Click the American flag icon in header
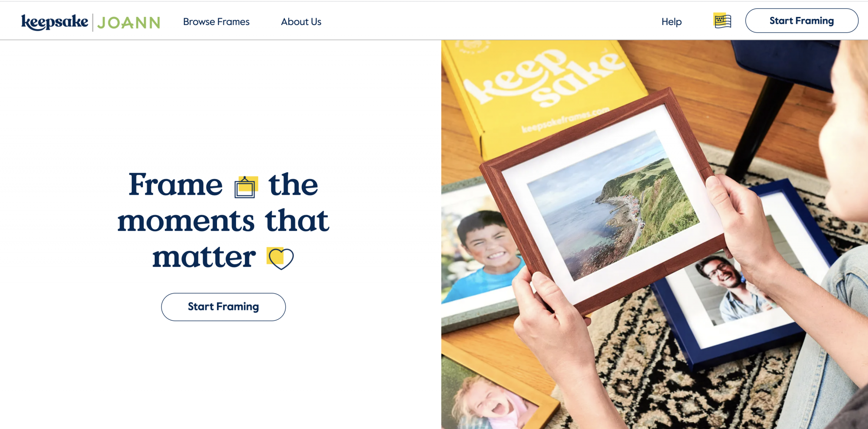 tap(722, 21)
